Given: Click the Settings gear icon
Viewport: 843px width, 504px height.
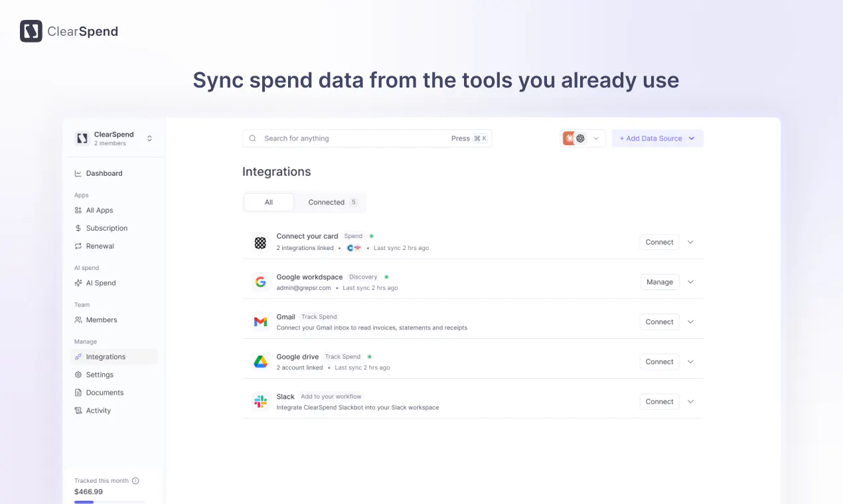Looking at the screenshot, I should pyautogui.click(x=78, y=375).
